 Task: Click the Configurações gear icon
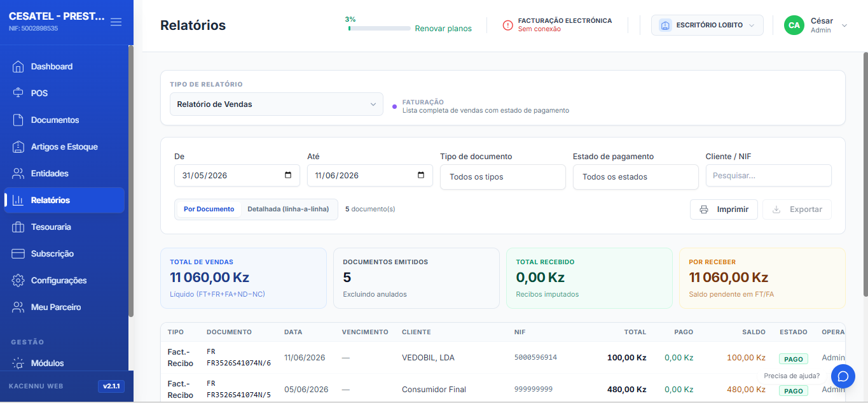[18, 280]
